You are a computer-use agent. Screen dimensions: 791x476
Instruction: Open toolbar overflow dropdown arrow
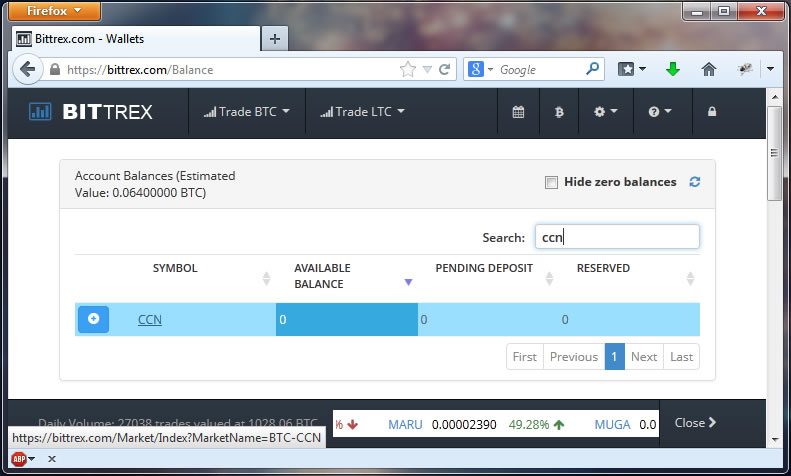(770, 69)
